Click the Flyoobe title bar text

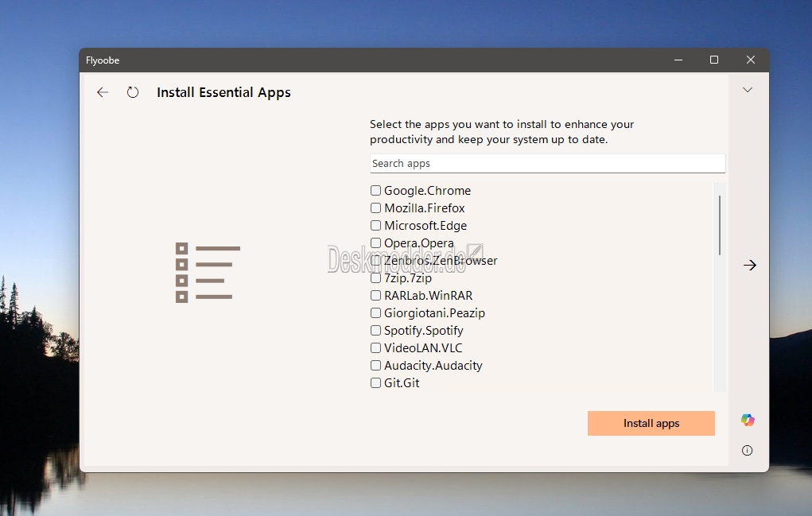tap(103, 60)
